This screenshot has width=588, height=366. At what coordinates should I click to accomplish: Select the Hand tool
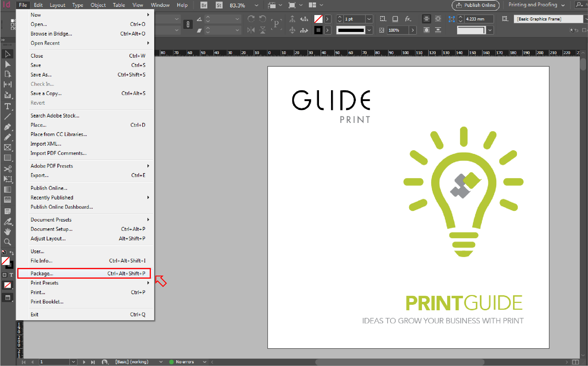[x=8, y=232]
